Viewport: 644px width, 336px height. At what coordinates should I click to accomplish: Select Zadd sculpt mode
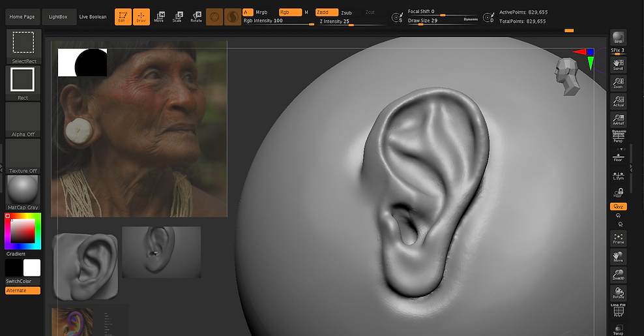click(x=327, y=12)
